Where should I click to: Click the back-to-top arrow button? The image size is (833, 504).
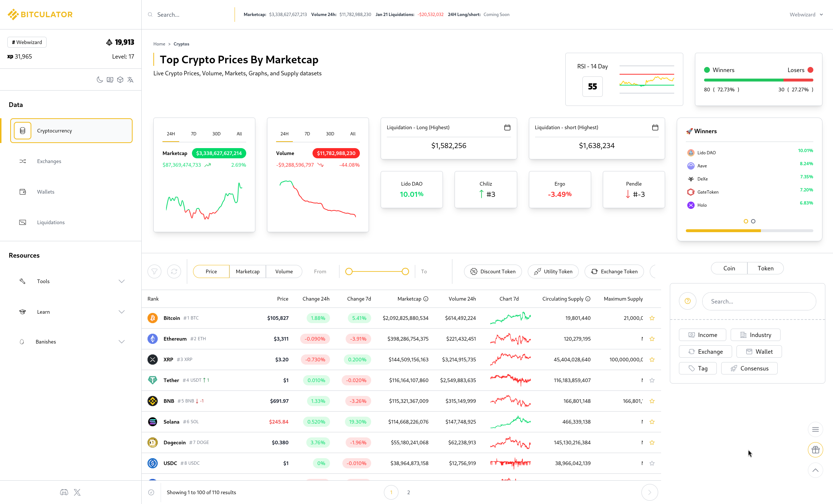[816, 470]
